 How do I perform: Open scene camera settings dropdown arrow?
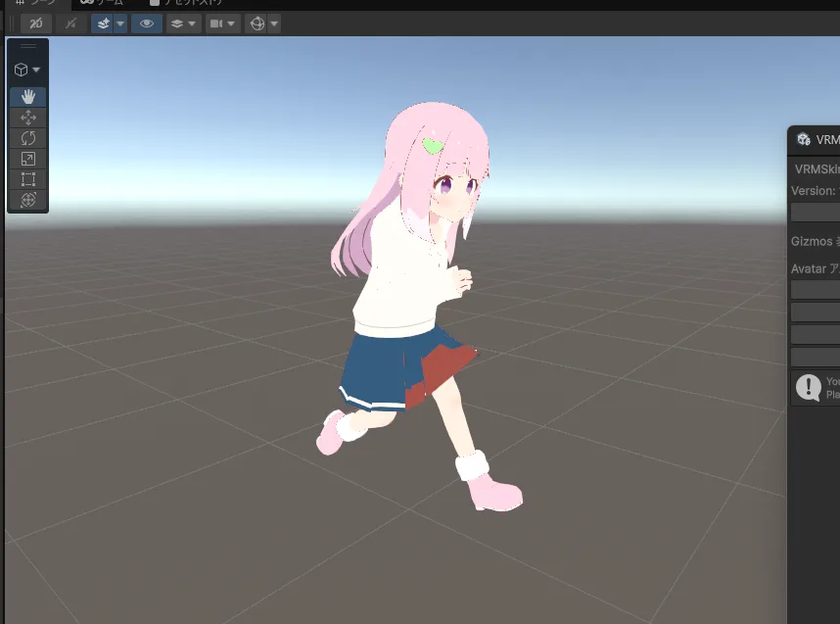[231, 24]
